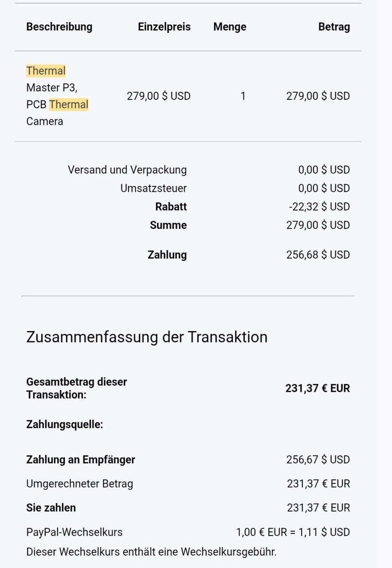The width and height of the screenshot is (392, 568).
Task: Click the quantity value 1
Action: (x=243, y=96)
